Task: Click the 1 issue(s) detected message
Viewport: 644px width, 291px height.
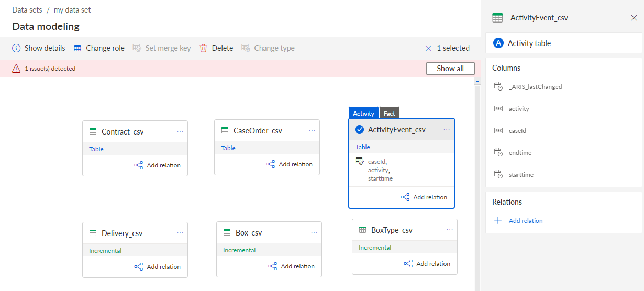Action: coord(50,69)
